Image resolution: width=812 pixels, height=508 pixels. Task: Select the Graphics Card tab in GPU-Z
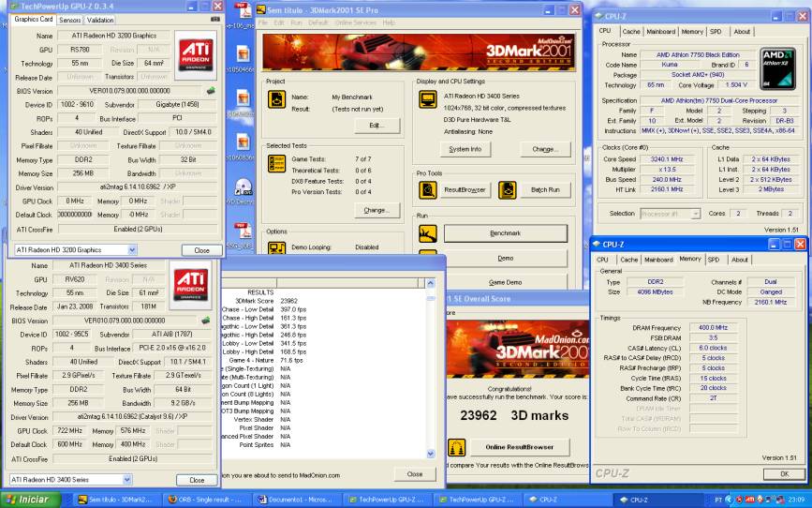click(x=33, y=19)
